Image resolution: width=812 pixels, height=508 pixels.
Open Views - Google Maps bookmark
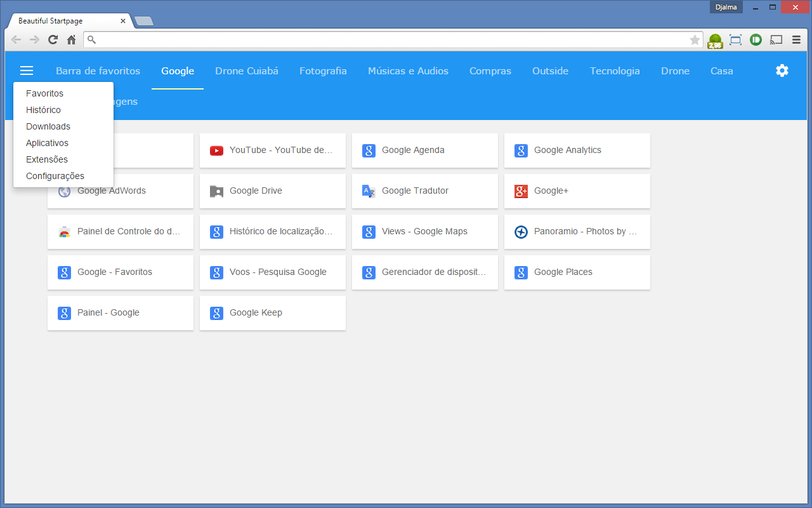(x=425, y=232)
